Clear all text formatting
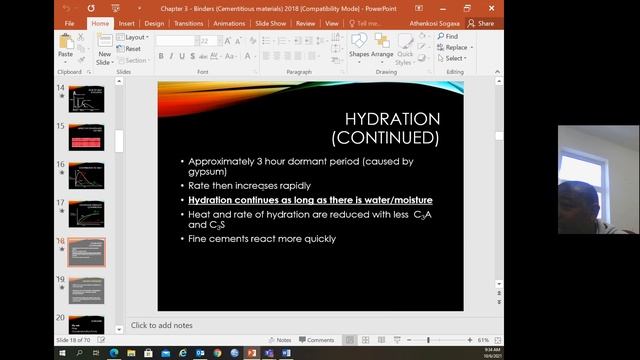Viewport: 640px width, 360px height. [253, 41]
